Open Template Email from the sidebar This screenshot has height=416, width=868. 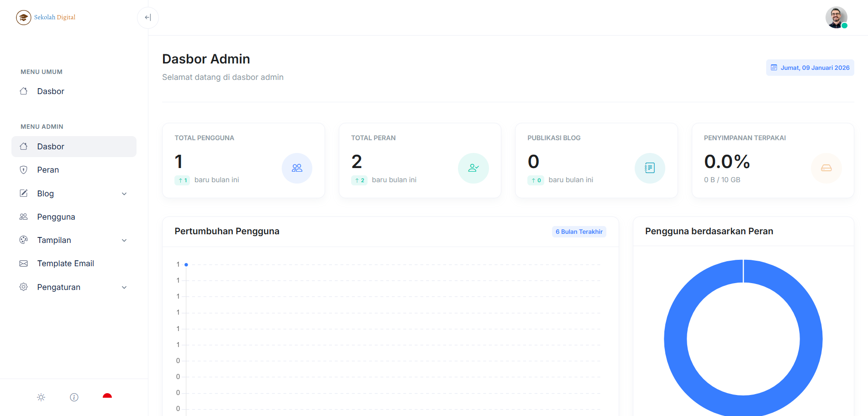(x=65, y=263)
